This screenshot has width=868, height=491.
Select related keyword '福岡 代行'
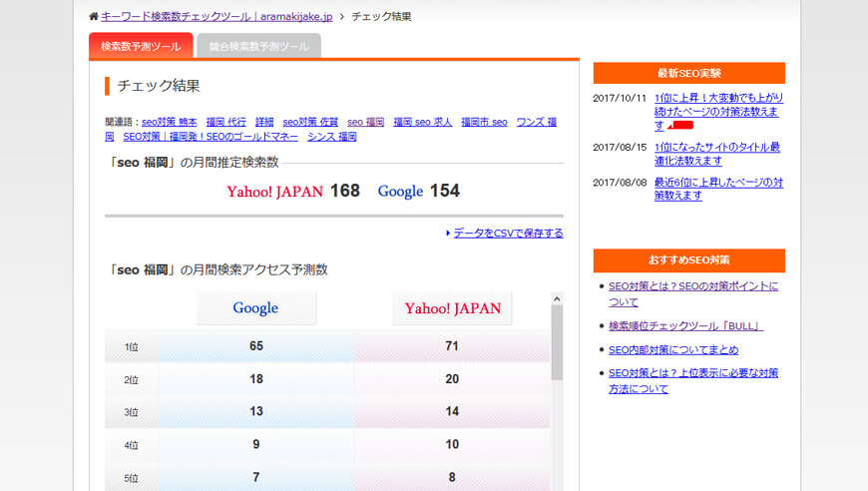225,122
